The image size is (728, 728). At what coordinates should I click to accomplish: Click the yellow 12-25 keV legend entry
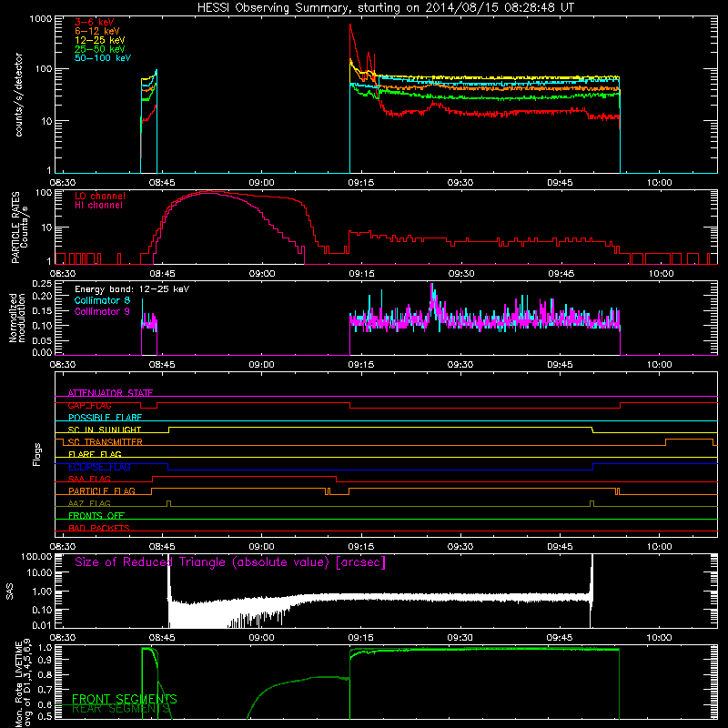point(100,40)
